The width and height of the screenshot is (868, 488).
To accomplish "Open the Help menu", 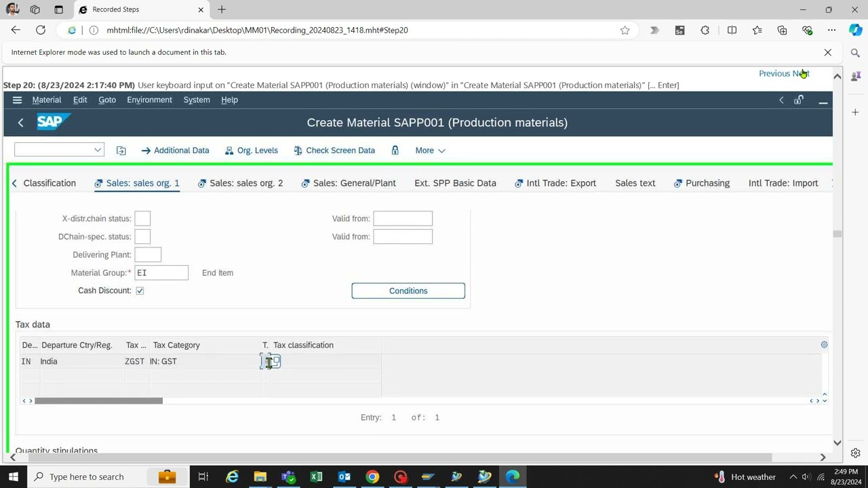I will [x=229, y=100].
